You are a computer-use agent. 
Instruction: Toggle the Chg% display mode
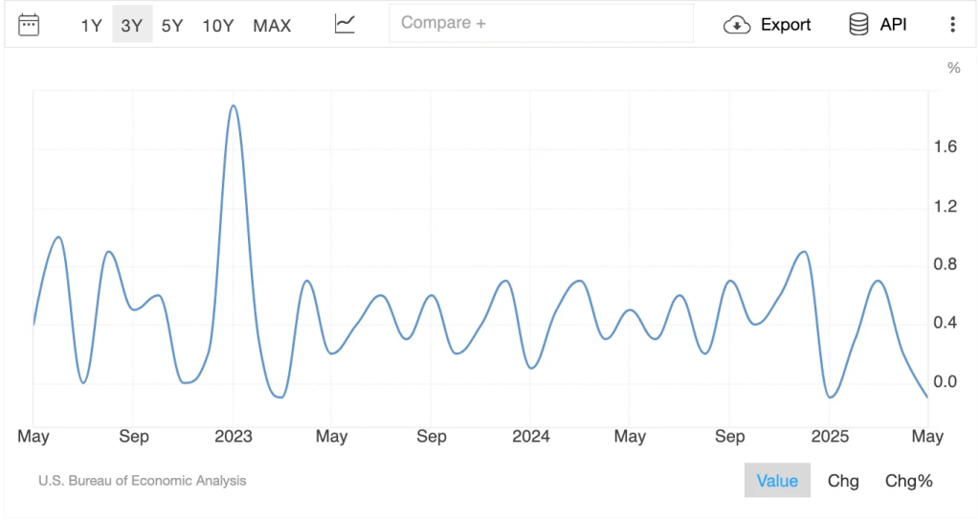tap(908, 481)
